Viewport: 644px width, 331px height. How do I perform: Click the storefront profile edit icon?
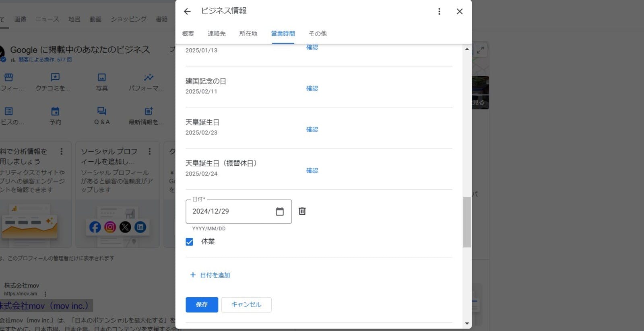(8, 77)
